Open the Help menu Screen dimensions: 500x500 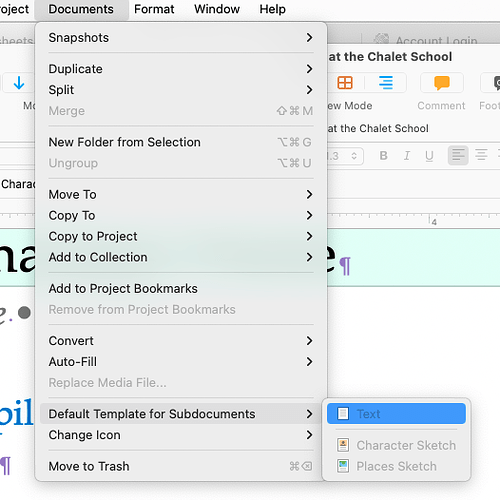click(272, 9)
